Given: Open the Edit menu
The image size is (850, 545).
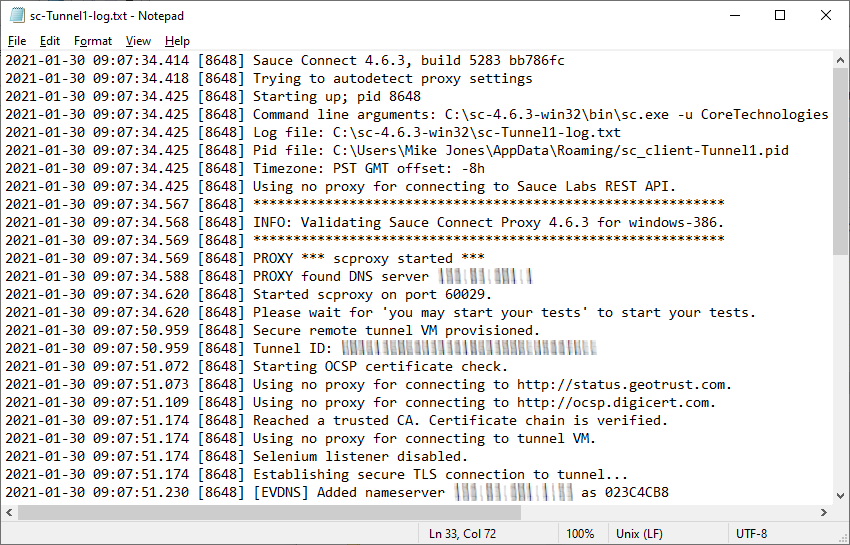Looking at the screenshot, I should pos(49,41).
